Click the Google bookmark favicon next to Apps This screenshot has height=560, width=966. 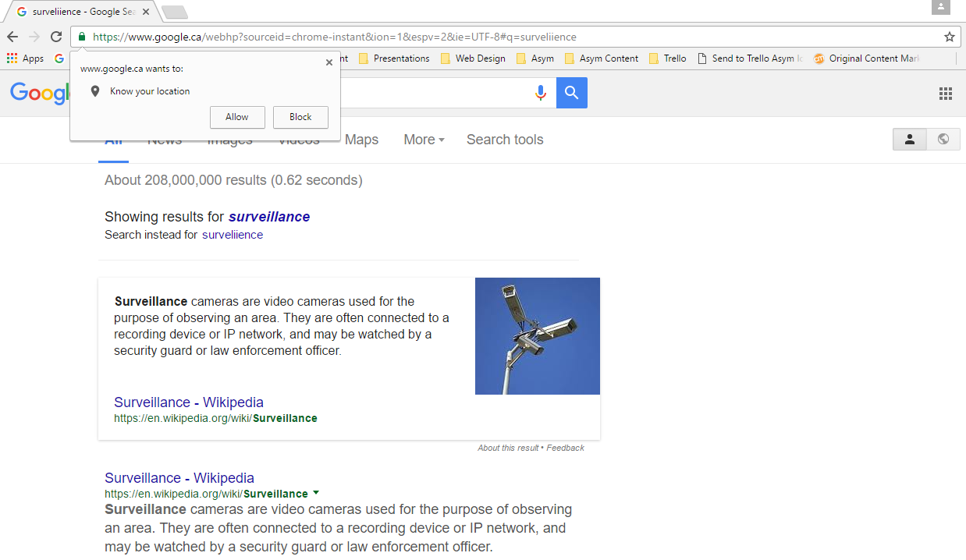click(x=59, y=58)
